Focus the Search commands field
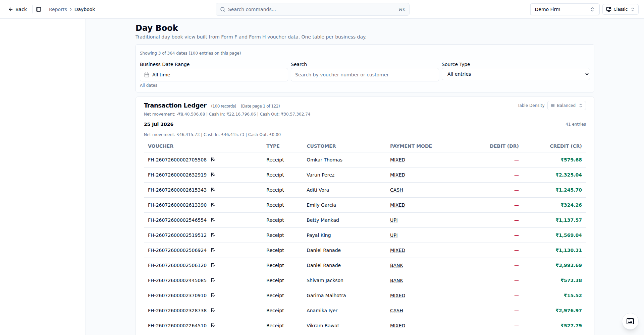Screen dimensions: 644x335 [x=312, y=9]
